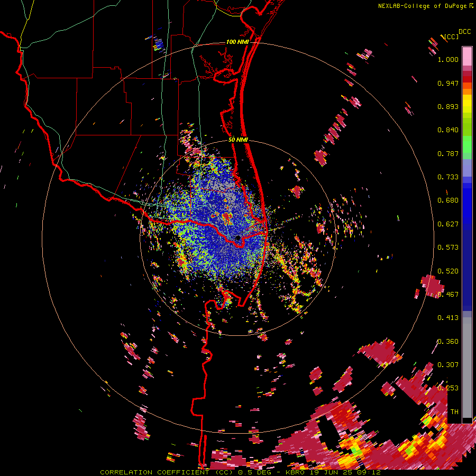Viewport: 476px width, 476px height.
Task: Click the 0.360 legend value
Action: click(448, 342)
